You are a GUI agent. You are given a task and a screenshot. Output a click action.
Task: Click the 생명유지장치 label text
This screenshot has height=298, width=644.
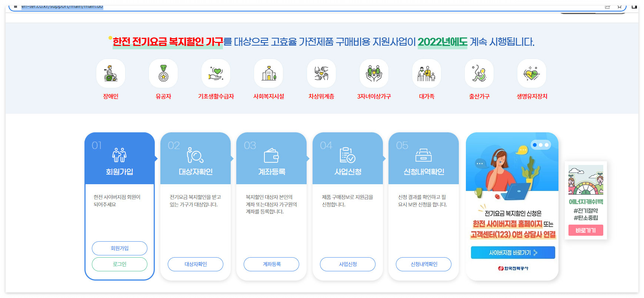coord(532,96)
